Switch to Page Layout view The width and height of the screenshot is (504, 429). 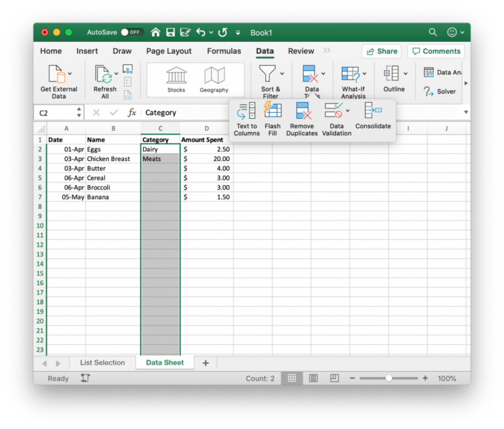point(314,378)
